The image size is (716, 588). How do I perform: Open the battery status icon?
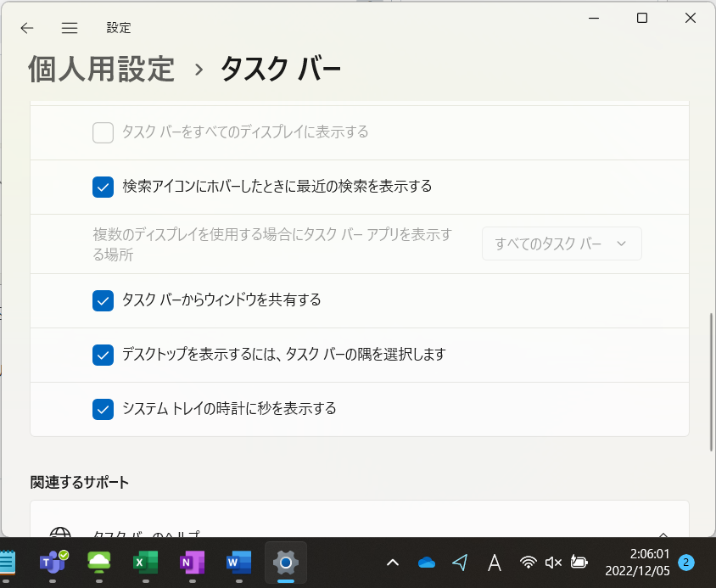pyautogui.click(x=579, y=563)
